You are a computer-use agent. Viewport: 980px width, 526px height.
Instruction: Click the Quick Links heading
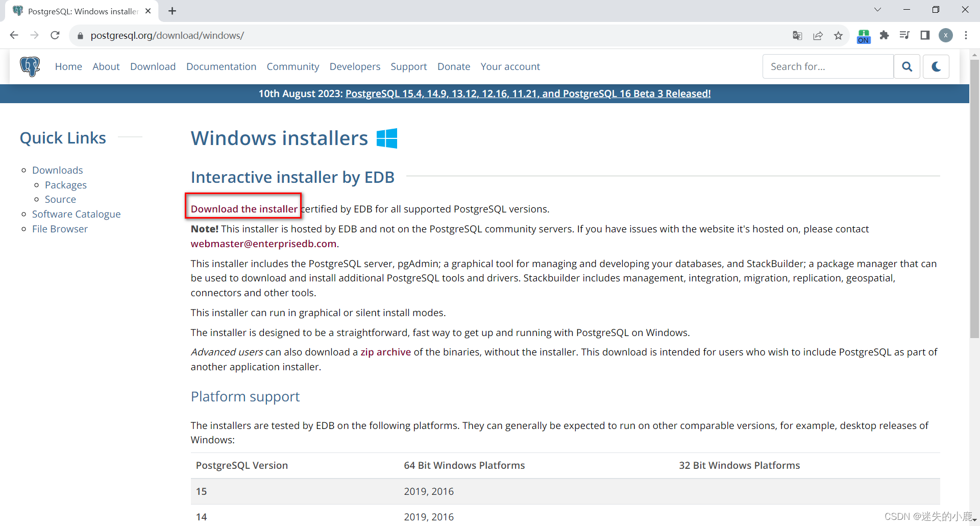(63, 138)
